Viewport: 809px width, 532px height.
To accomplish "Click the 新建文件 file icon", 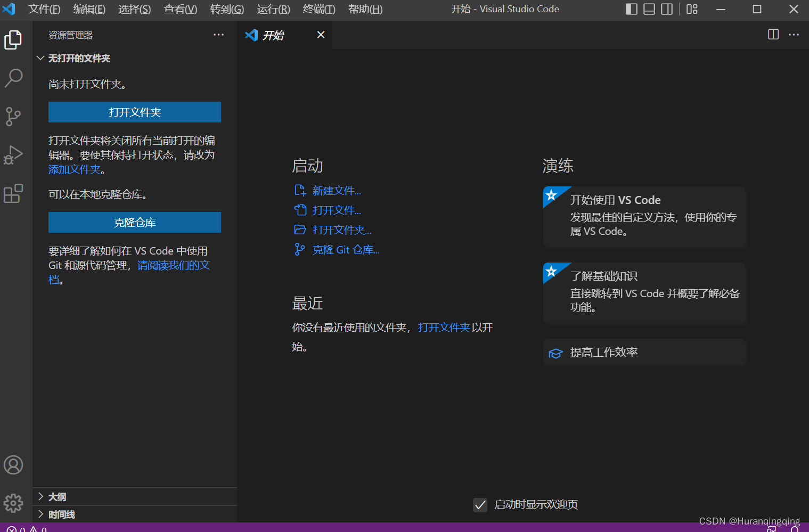I will pos(300,190).
